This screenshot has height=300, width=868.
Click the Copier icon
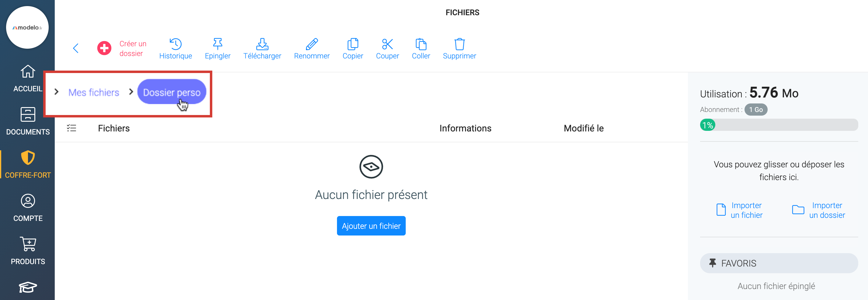pyautogui.click(x=352, y=44)
